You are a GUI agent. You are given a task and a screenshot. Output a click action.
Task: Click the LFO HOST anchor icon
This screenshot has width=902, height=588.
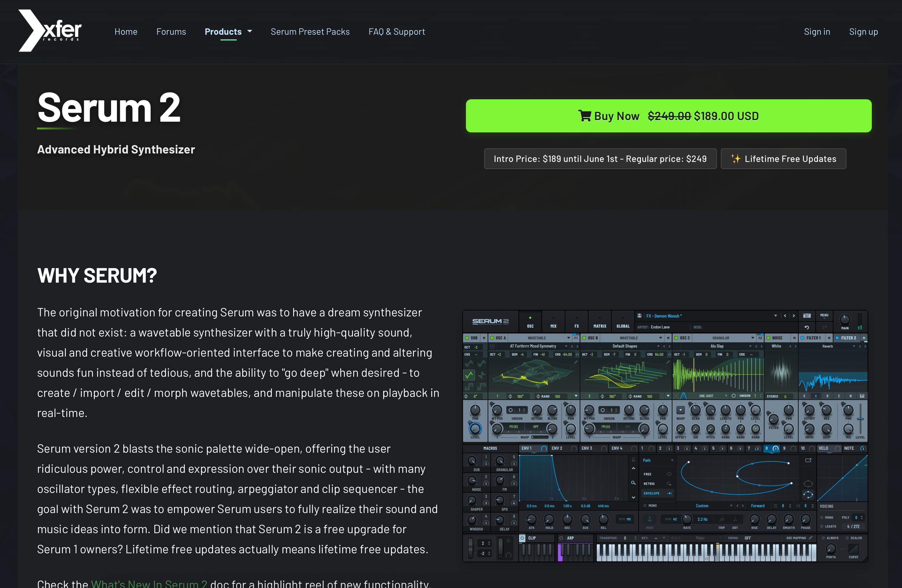pos(650,519)
